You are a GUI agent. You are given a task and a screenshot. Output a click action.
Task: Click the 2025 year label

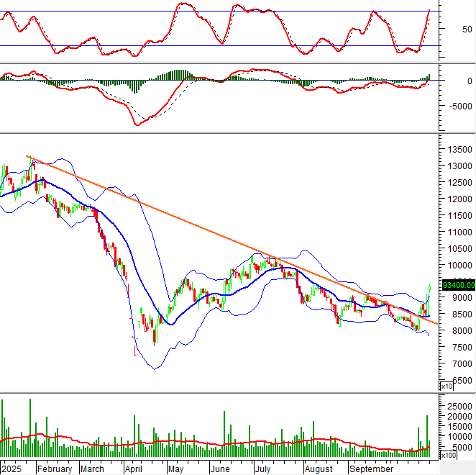(12, 469)
